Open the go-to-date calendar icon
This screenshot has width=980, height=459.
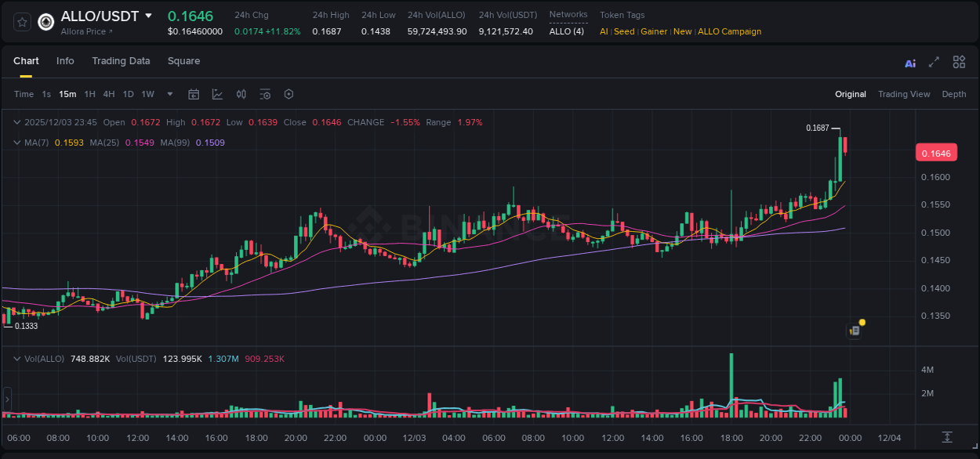click(x=194, y=94)
